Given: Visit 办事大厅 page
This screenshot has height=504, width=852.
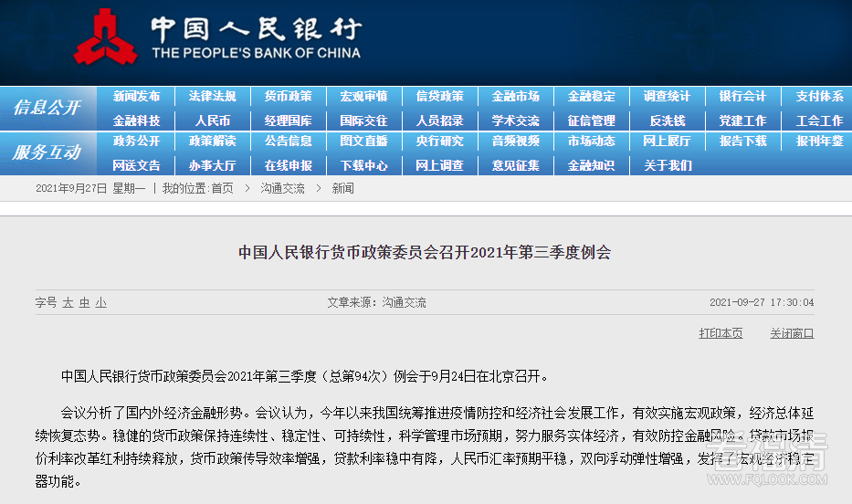Looking at the screenshot, I should (213, 165).
